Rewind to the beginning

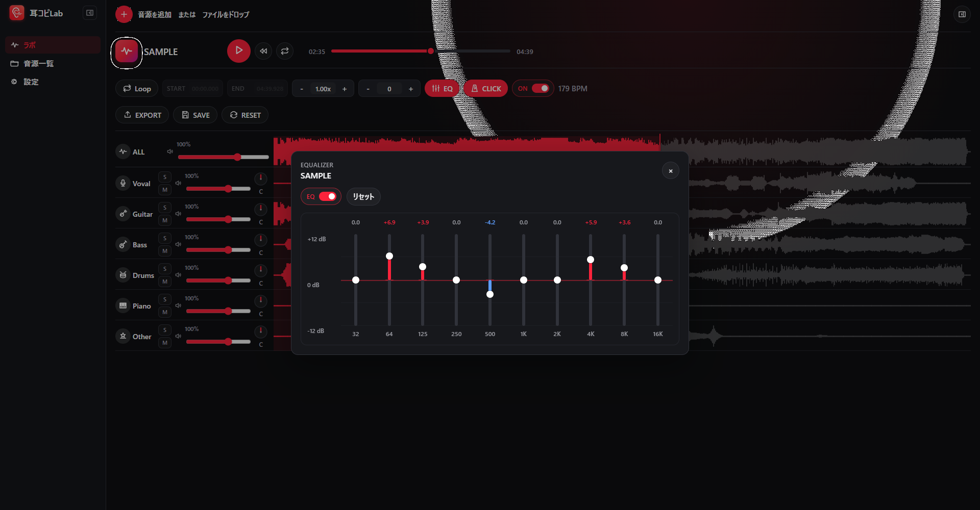click(263, 51)
